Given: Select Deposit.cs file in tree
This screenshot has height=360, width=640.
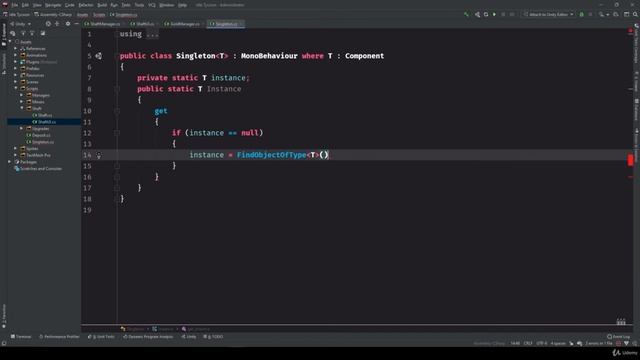Looking at the screenshot, I should click(x=39, y=135).
